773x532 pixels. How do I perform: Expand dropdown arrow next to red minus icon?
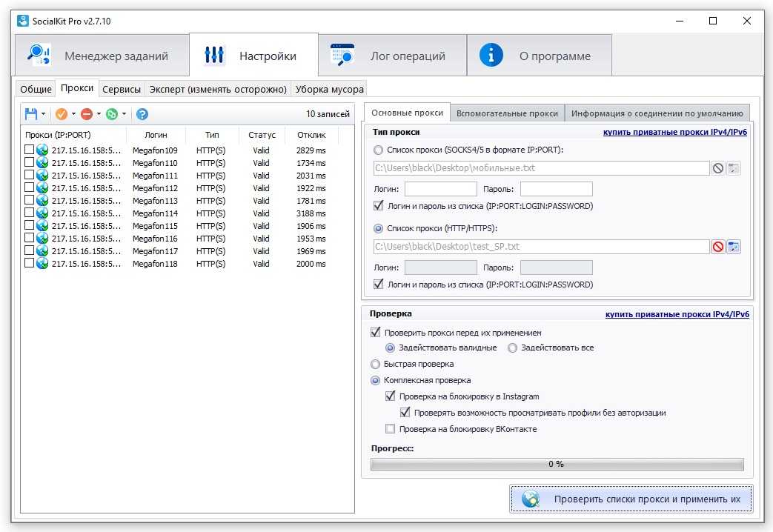coord(99,114)
